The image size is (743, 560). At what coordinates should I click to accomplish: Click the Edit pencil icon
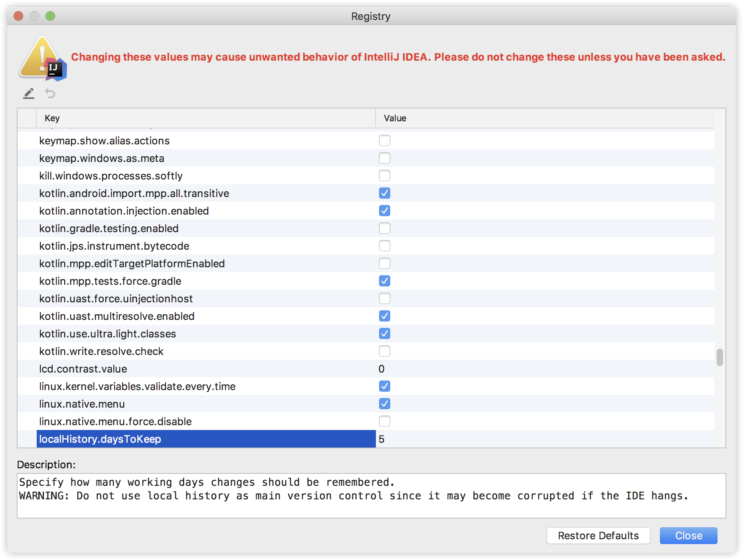tap(29, 93)
